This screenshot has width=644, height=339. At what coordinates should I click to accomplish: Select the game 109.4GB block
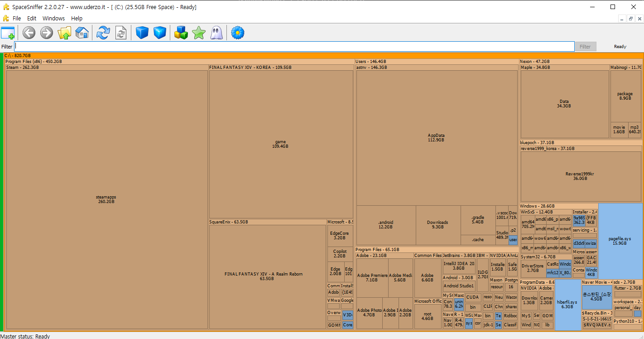pos(280,144)
